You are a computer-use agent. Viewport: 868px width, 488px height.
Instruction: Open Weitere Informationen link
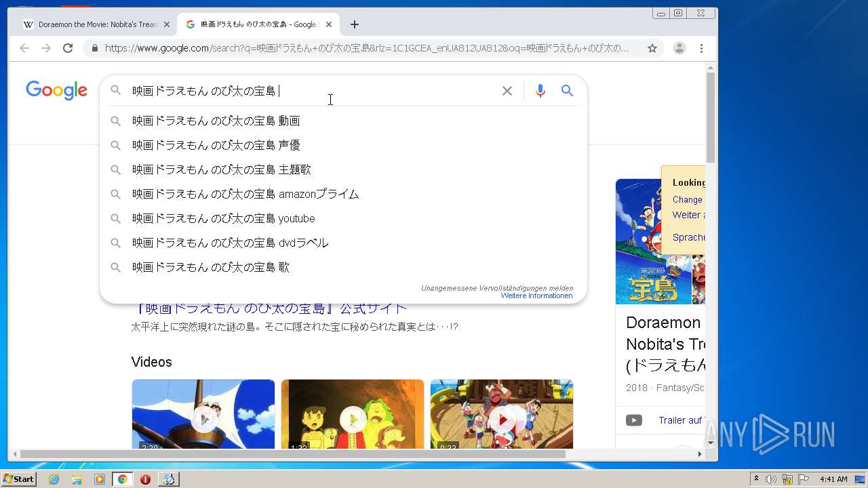click(x=536, y=296)
